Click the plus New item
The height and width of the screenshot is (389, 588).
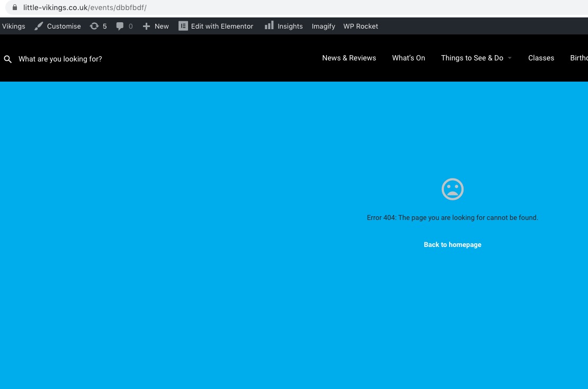click(156, 26)
